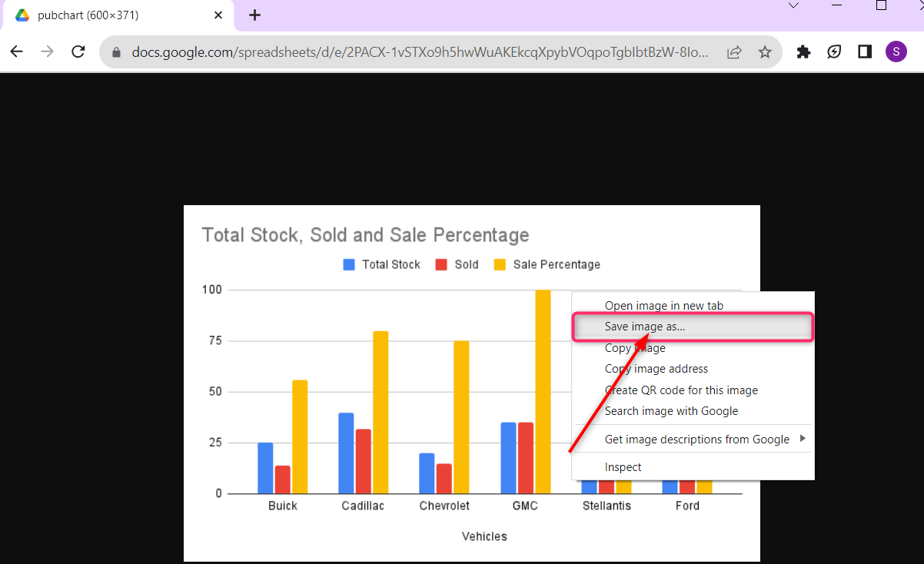
Task: Open the Extensions puzzle icon
Action: point(803,52)
